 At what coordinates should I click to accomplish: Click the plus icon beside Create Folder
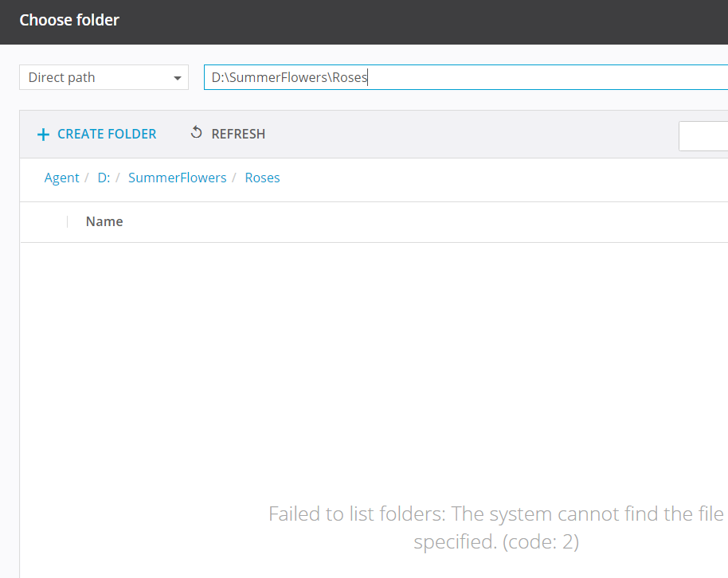[x=43, y=135]
